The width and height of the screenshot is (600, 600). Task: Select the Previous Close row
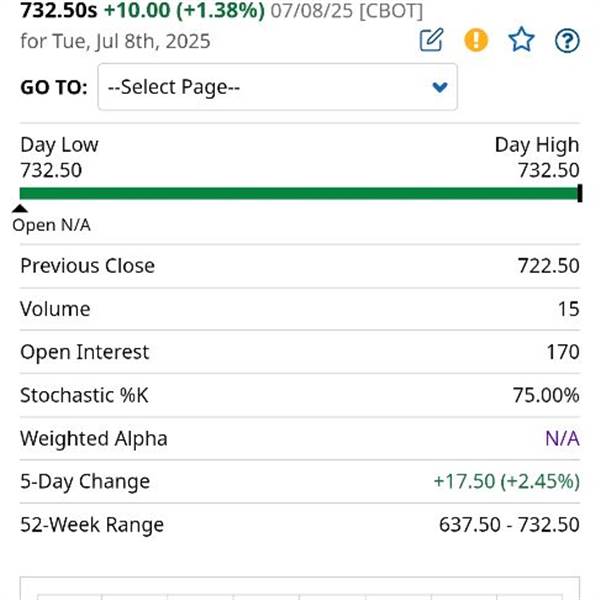(x=300, y=266)
